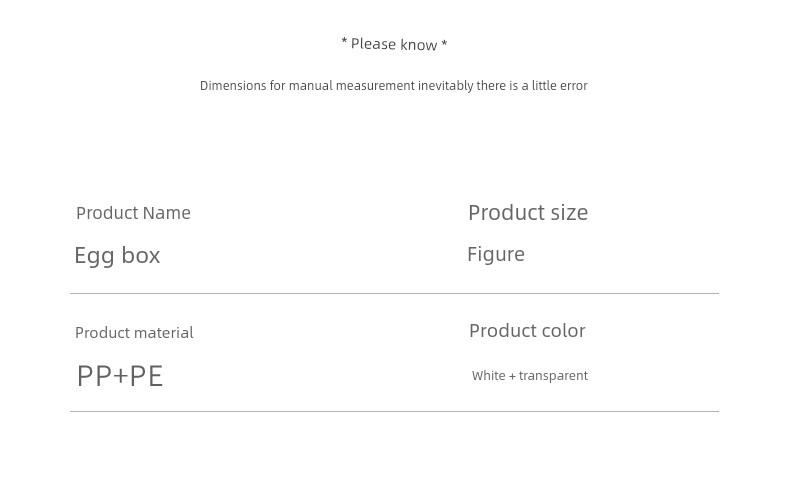The image size is (790, 493).
Task: Click the 'Product color' label
Action: (527, 331)
